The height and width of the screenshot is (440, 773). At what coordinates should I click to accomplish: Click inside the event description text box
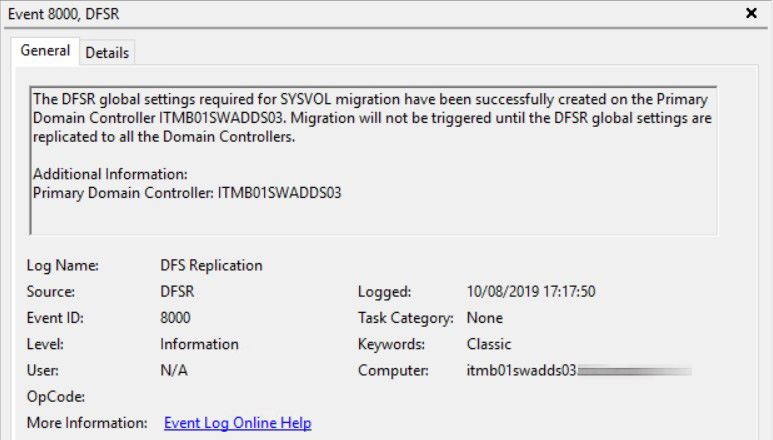click(373, 161)
